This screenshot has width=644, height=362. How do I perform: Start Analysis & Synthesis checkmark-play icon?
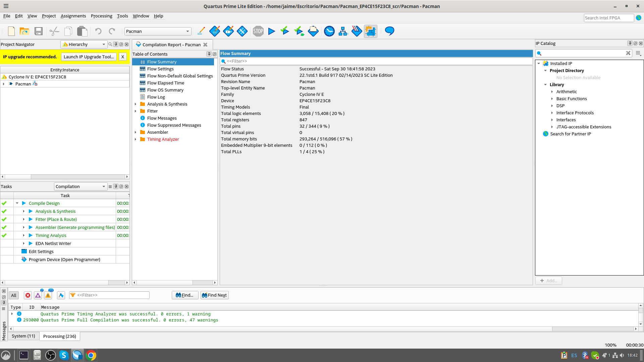(285, 31)
